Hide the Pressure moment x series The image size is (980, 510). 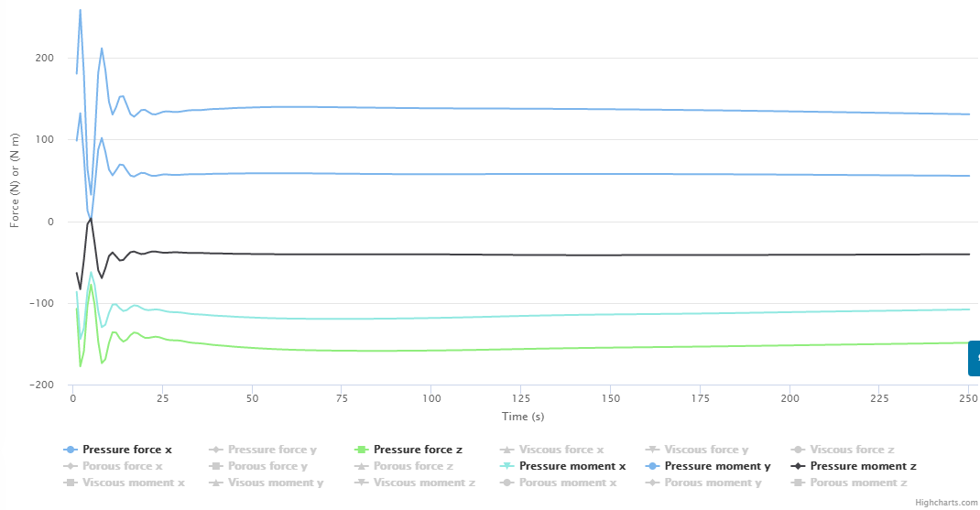(x=572, y=466)
